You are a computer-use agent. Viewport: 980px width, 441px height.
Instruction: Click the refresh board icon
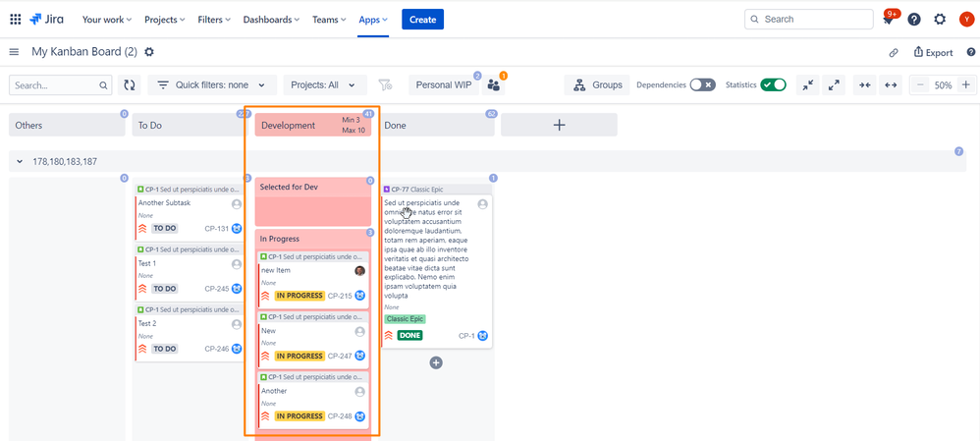coord(130,85)
